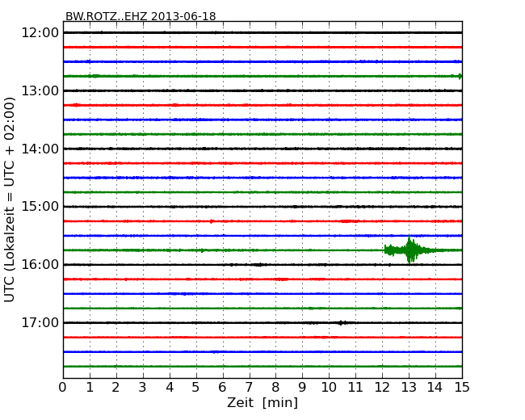The height and width of the screenshot is (420, 525).
Task: Click the x-axis tick label 15
Action: (462, 388)
